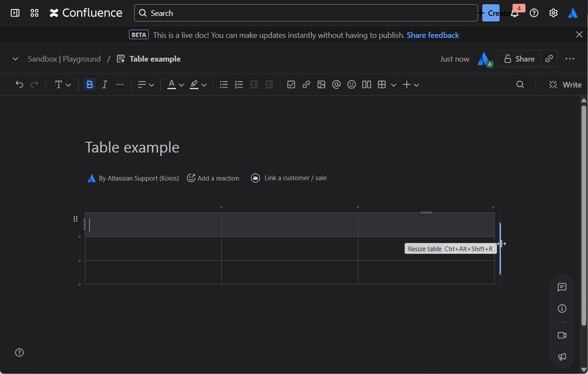The width and height of the screenshot is (588, 374).
Task: Open the table options dropdown arrow
Action: click(x=393, y=85)
